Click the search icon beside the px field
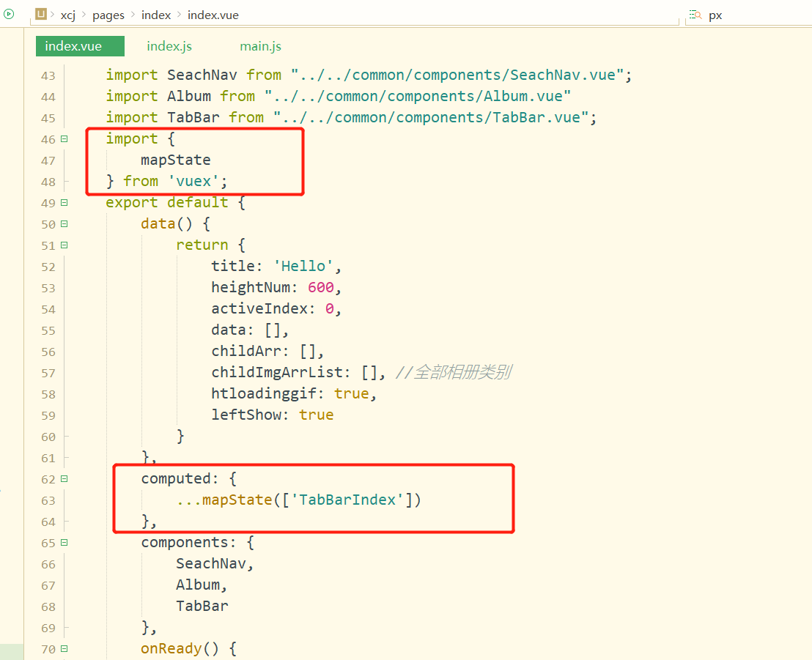Viewport: 812px width, 660px height. 695,15
